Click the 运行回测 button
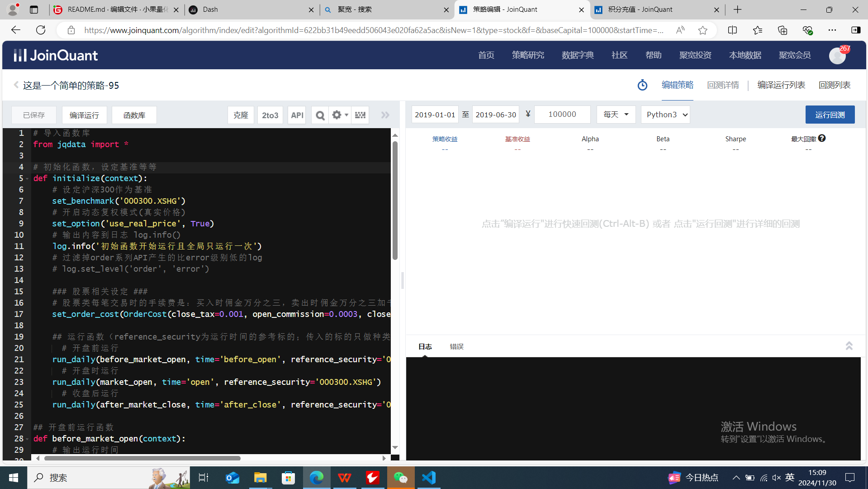The height and width of the screenshot is (489, 868). coord(830,115)
